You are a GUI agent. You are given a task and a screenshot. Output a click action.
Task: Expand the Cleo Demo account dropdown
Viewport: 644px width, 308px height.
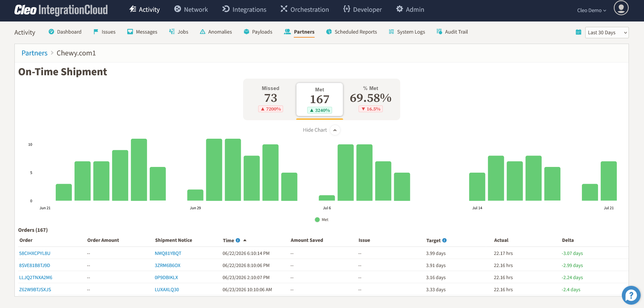pos(592,10)
